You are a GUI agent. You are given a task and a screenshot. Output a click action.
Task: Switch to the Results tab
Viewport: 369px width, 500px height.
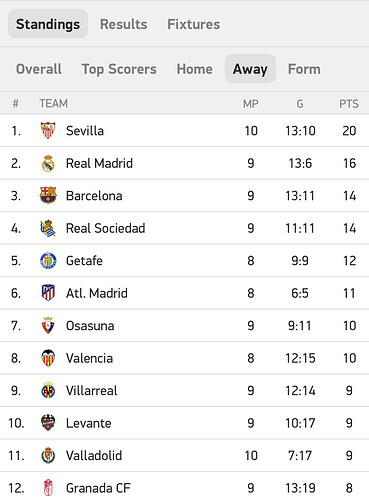tap(124, 24)
